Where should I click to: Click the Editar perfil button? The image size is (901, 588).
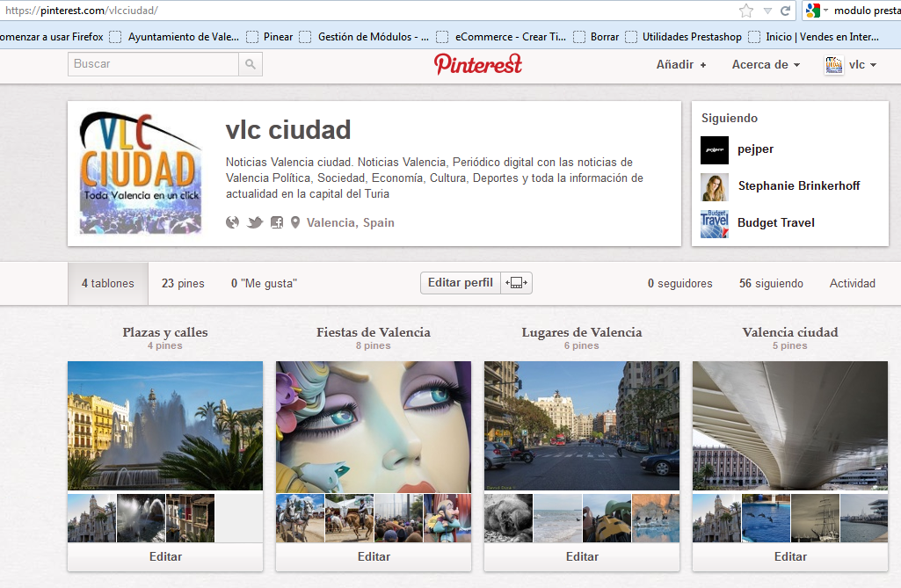click(x=461, y=283)
